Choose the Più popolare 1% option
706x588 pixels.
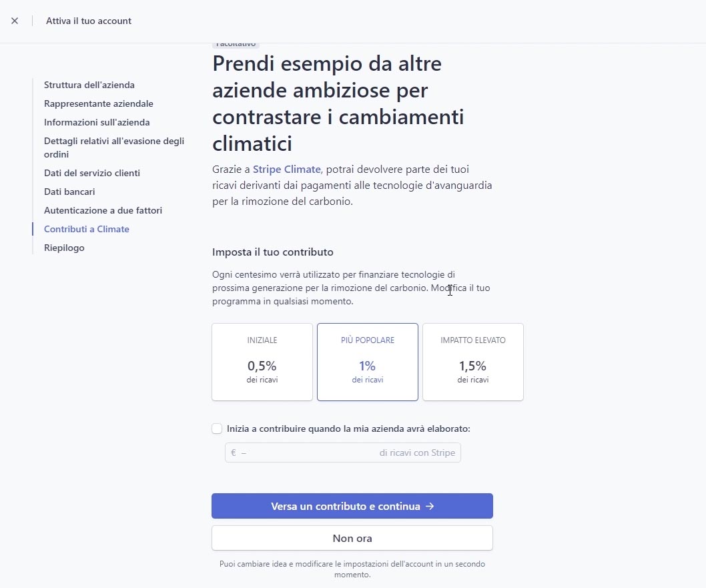368,362
